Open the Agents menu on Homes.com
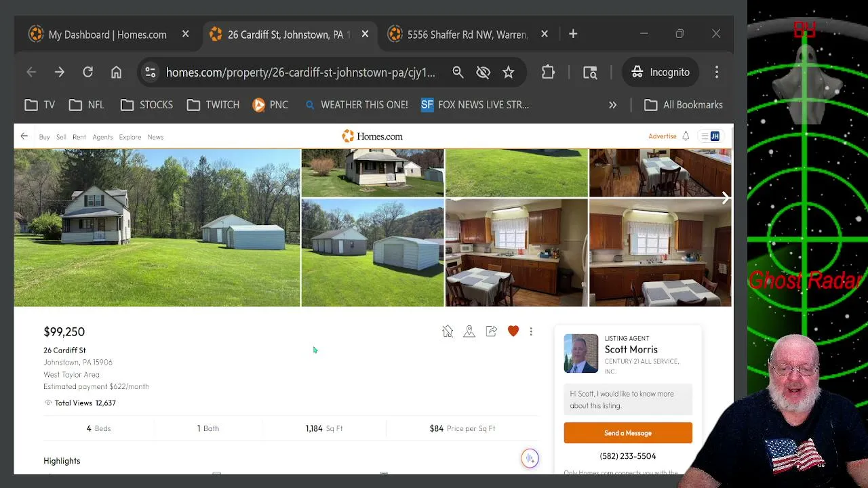 (x=102, y=137)
